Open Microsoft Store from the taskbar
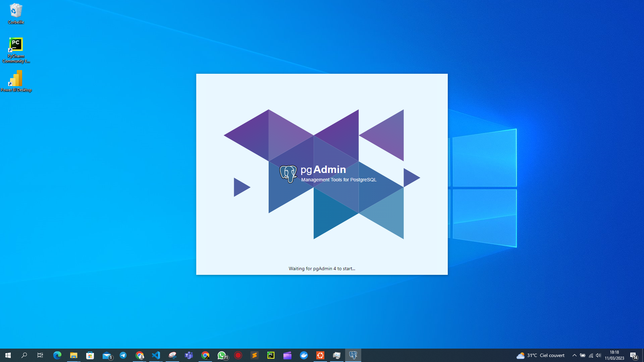This screenshot has width=644, height=362. coord(90,355)
